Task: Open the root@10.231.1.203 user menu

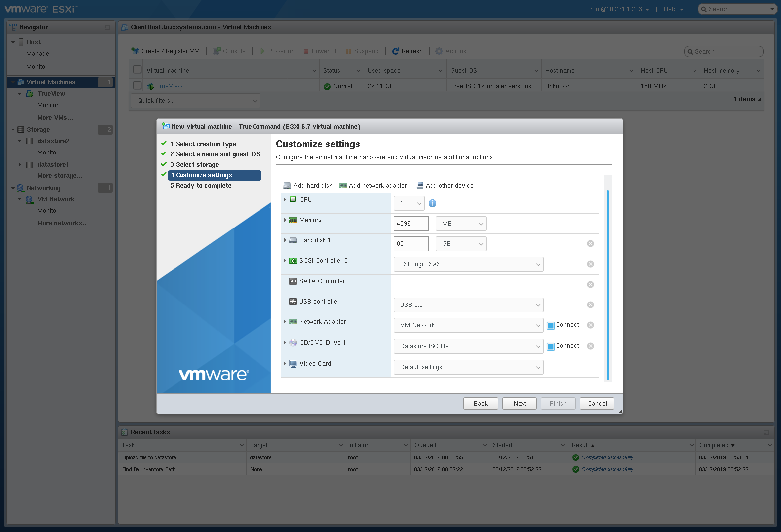Action: pos(619,9)
